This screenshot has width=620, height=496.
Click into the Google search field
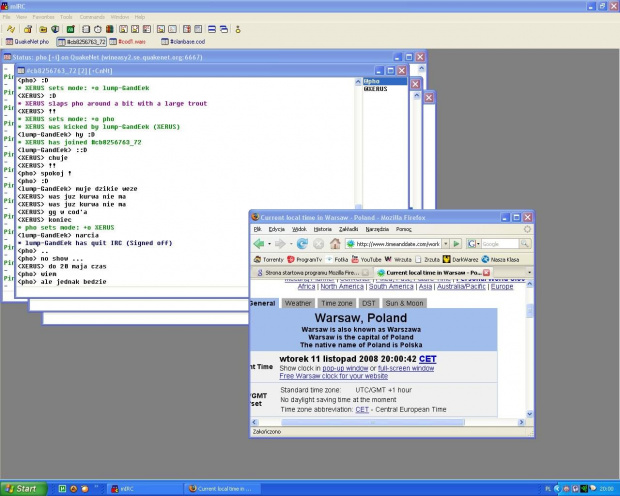[x=500, y=243]
